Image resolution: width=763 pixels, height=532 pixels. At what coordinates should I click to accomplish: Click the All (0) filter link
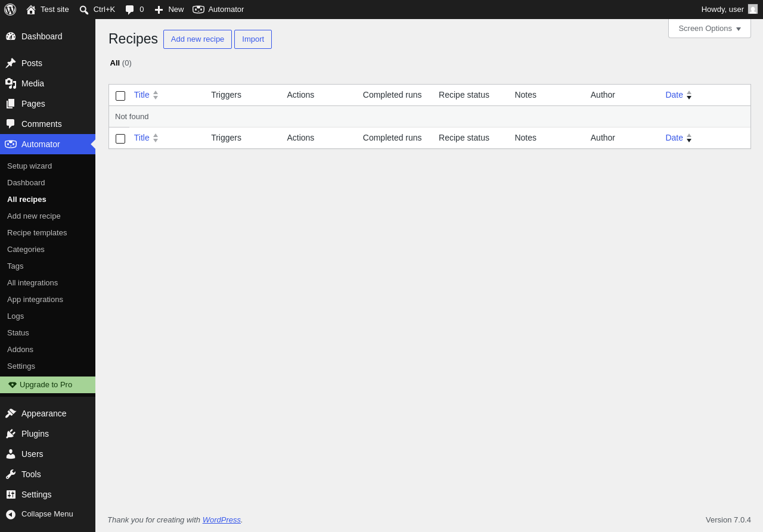[120, 63]
